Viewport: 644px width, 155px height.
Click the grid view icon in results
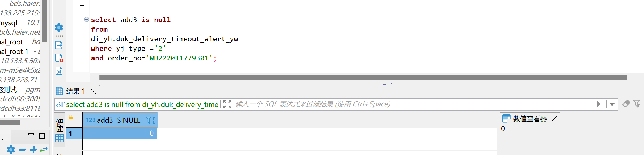tap(59, 138)
